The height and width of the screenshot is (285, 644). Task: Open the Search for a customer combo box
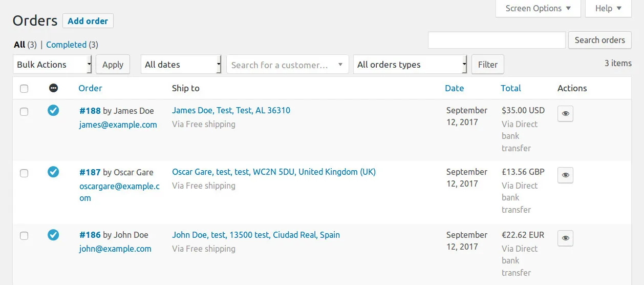[x=287, y=65]
